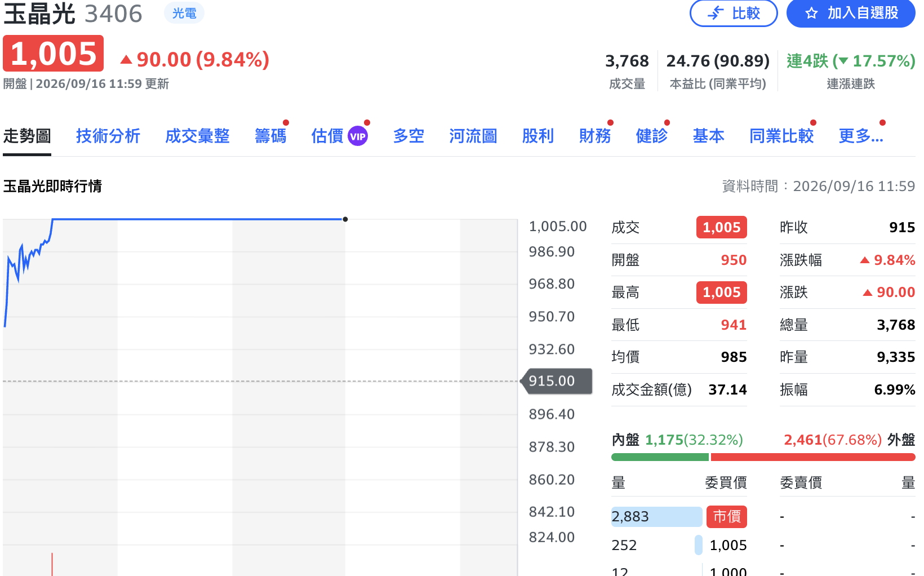Open the 股利 dividend tab
Image resolution: width=924 pixels, height=576 pixels.
[538, 136]
